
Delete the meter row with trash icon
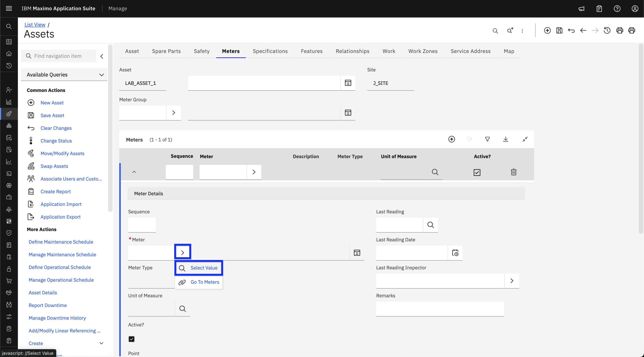coord(514,172)
